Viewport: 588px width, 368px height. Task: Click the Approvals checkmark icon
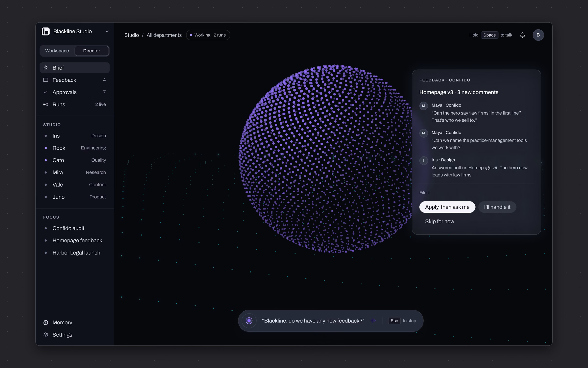pos(46,92)
